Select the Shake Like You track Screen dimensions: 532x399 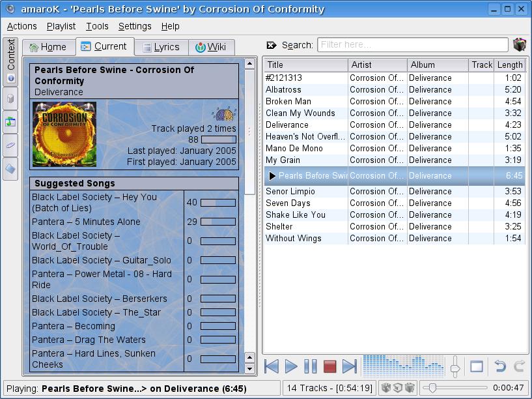395,214
